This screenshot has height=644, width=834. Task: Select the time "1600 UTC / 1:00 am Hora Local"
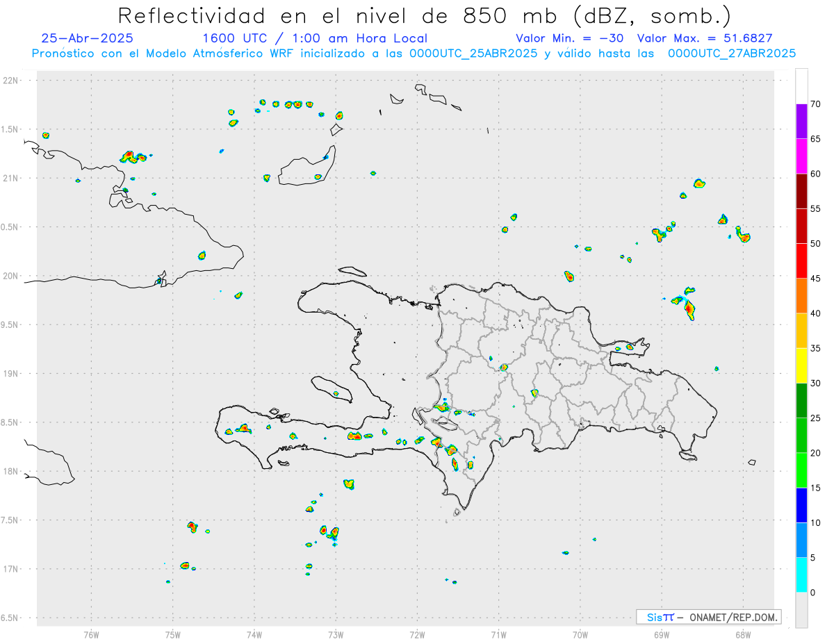(315, 38)
